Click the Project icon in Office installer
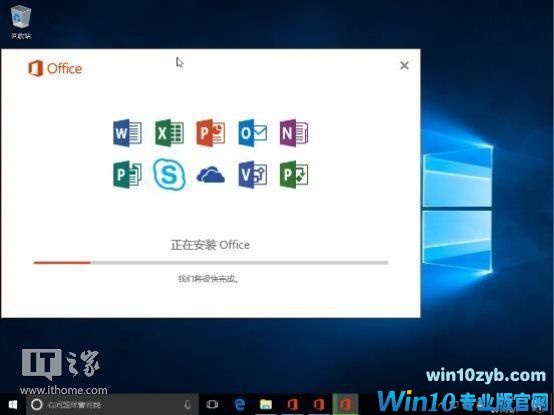The height and width of the screenshot is (415, 554). point(294,174)
